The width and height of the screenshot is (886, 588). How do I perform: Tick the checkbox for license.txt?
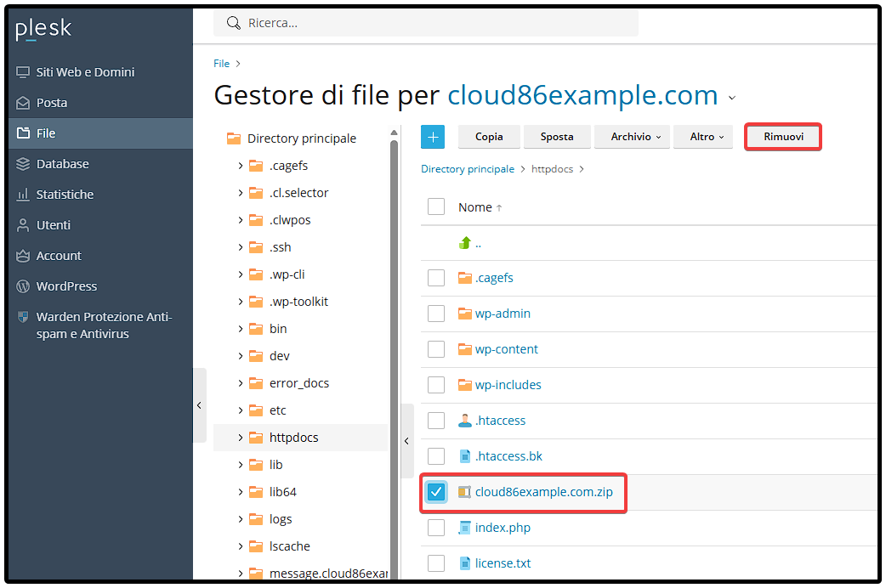(436, 563)
